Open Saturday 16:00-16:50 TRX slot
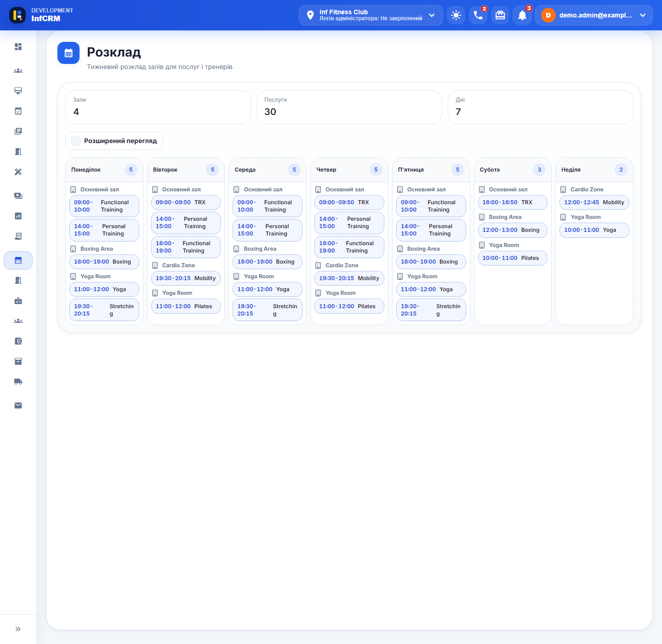Image resolution: width=662 pixels, height=644 pixels. point(513,202)
